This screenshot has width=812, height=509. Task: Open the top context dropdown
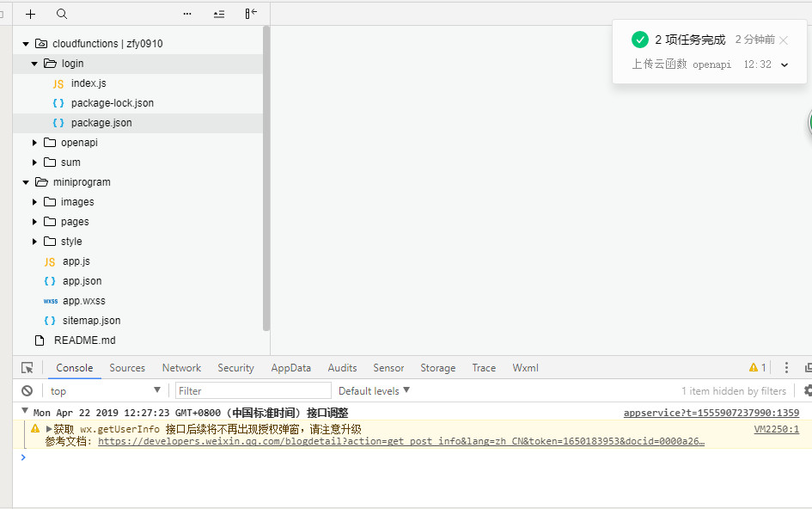106,391
